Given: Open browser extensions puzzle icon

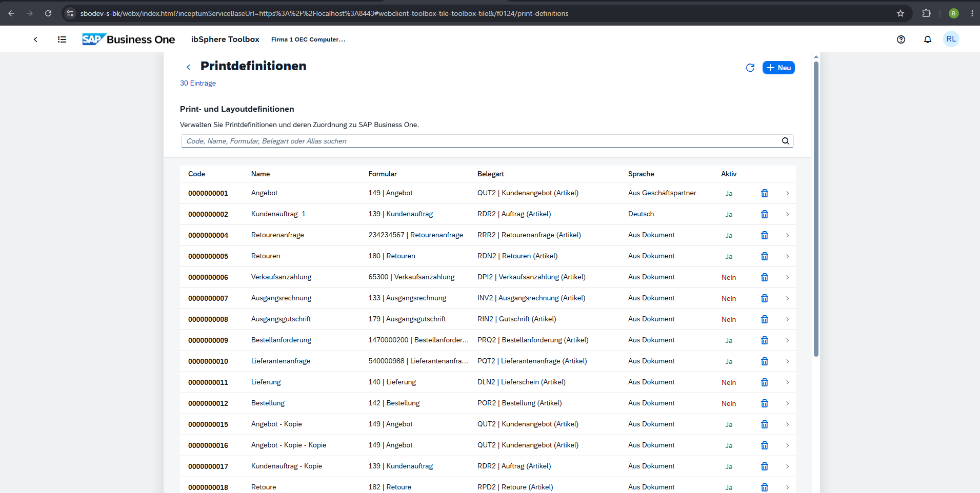Looking at the screenshot, I should click(926, 13).
